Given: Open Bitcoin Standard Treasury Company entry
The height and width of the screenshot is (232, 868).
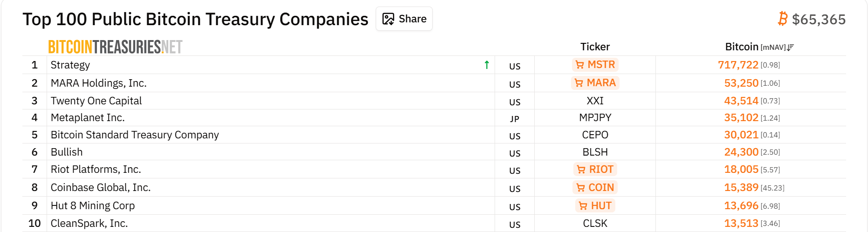Looking at the screenshot, I should click(135, 135).
